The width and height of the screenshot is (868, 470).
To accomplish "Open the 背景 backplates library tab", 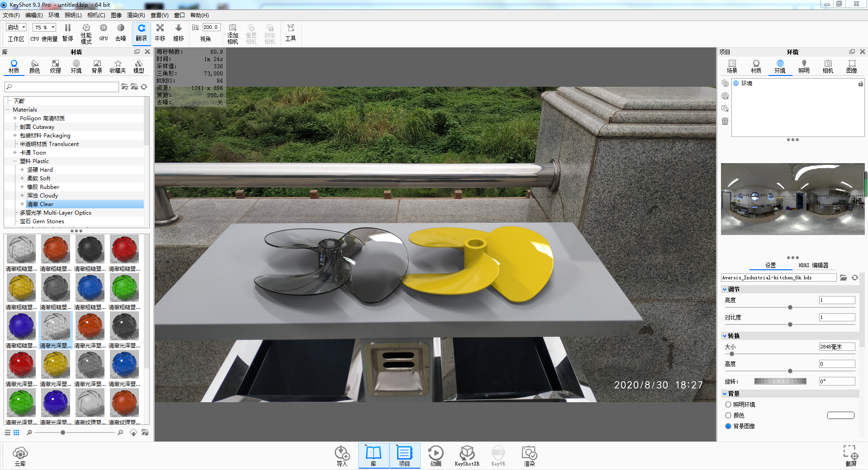I will 97,66.
